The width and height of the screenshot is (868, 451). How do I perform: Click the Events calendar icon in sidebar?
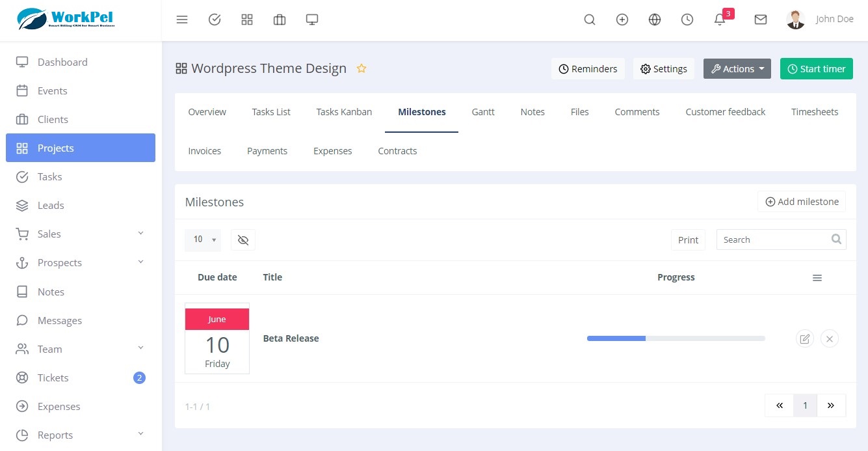22,90
